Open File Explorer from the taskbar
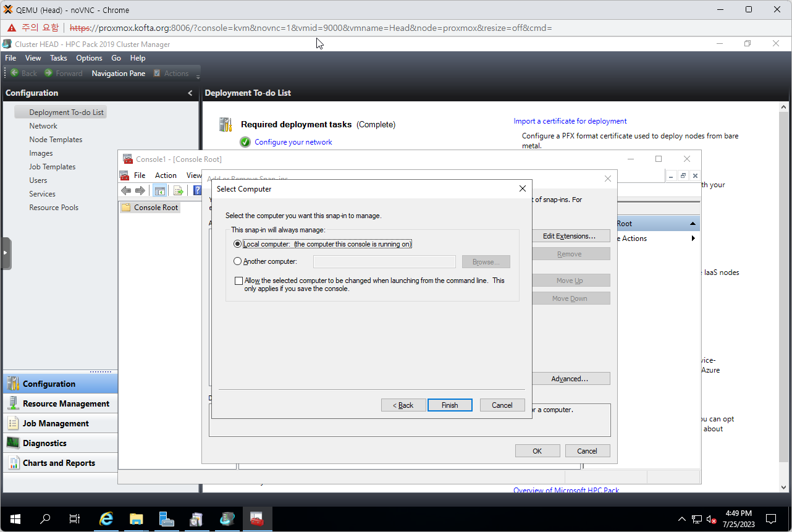Image resolution: width=792 pixels, height=532 pixels. click(136, 519)
